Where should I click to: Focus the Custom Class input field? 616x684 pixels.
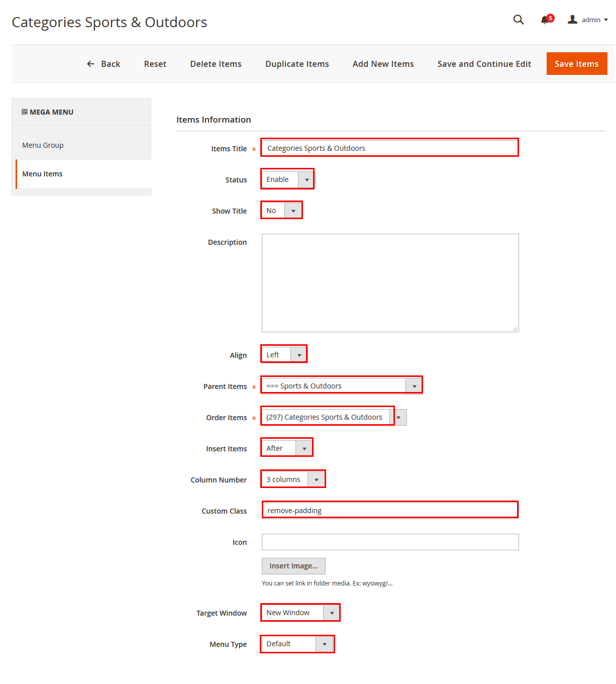(x=390, y=511)
